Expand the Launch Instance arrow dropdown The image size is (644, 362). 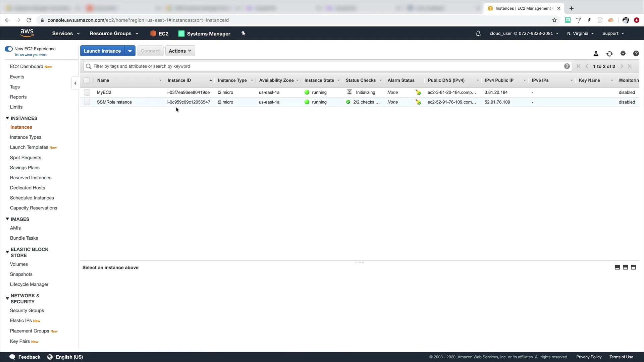[x=130, y=51]
